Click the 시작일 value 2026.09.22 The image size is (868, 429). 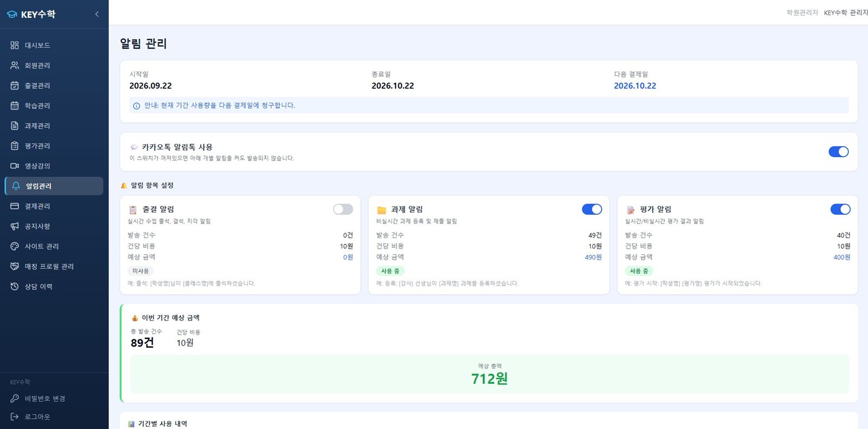coord(150,86)
